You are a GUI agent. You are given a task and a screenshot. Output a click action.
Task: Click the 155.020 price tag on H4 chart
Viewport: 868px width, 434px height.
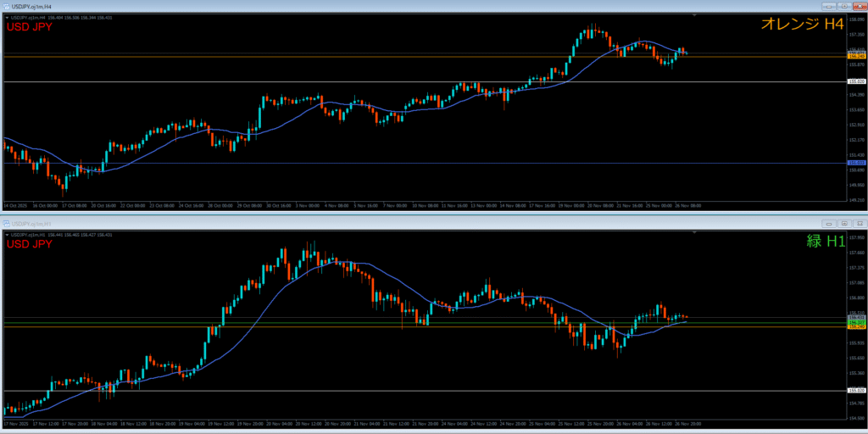click(856, 81)
